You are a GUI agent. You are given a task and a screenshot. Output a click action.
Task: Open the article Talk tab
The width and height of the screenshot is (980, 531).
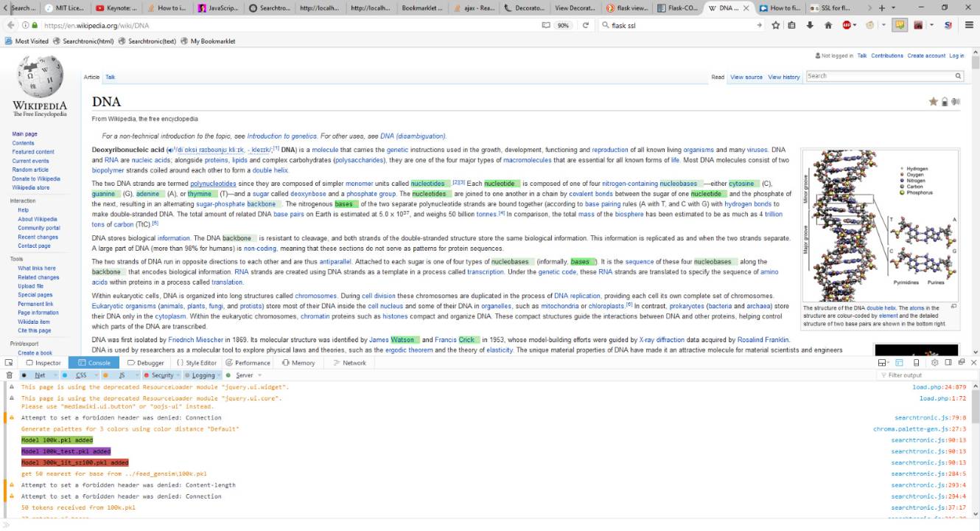tap(111, 77)
